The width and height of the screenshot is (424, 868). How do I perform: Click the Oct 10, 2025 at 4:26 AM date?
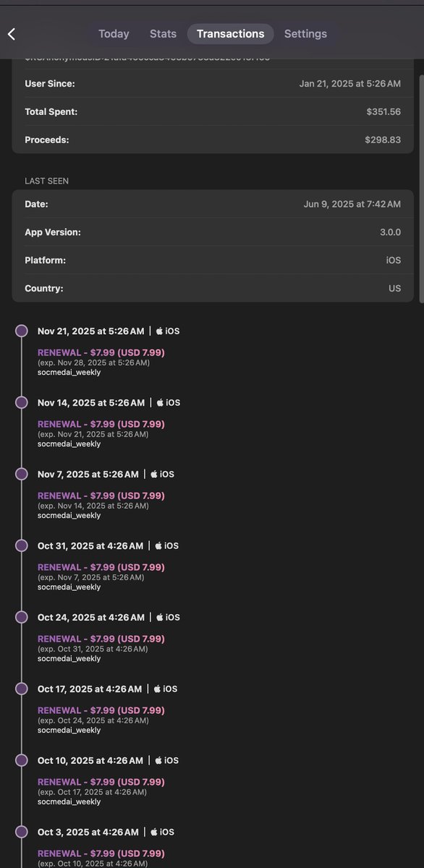pos(90,761)
